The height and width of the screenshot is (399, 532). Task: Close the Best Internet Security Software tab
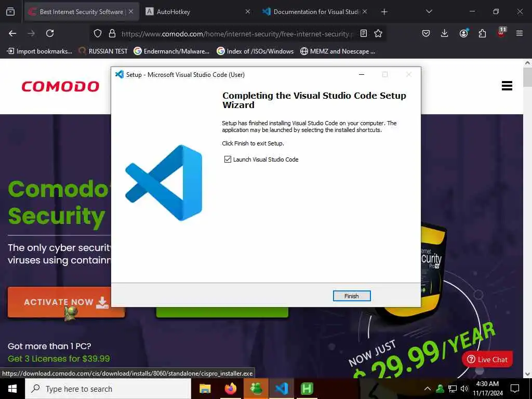131,12
